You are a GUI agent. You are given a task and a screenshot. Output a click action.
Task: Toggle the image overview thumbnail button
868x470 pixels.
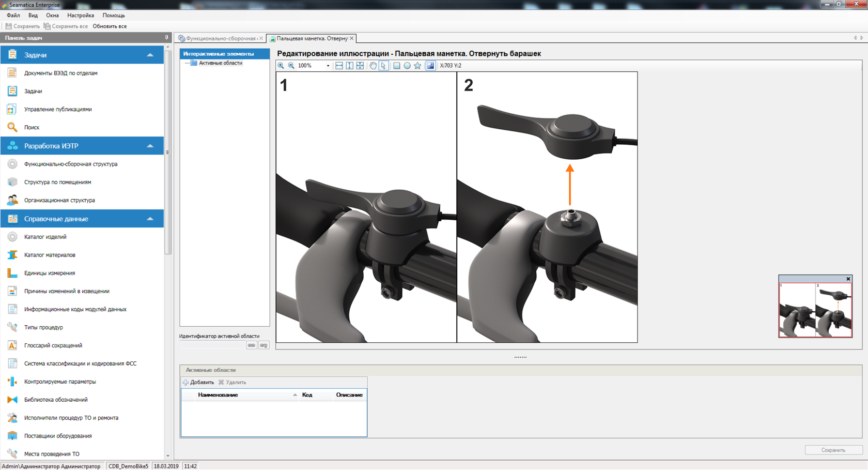tap(430, 66)
